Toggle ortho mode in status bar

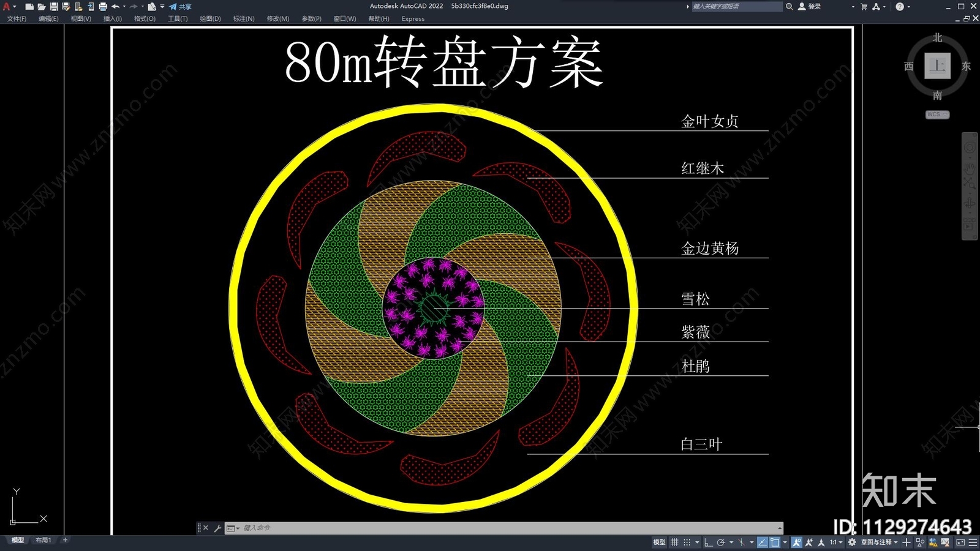[x=709, y=542]
